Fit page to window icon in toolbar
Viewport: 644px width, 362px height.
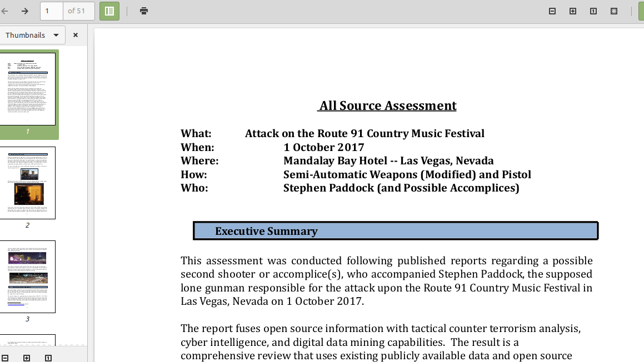click(614, 11)
